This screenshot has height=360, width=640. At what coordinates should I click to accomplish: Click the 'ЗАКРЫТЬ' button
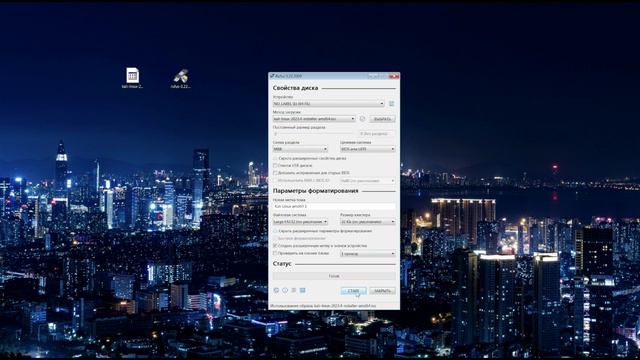tap(382, 291)
